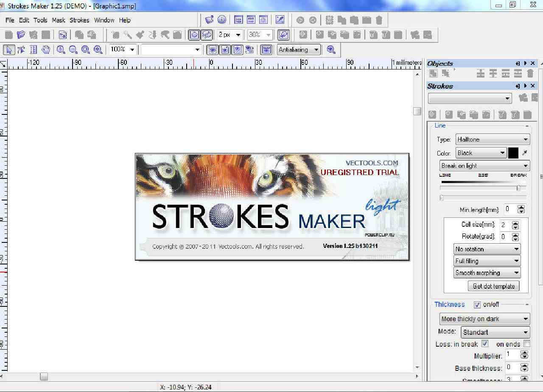Image resolution: width=543 pixels, height=392 pixels.
Task: Open the File menu
Action: click(10, 20)
